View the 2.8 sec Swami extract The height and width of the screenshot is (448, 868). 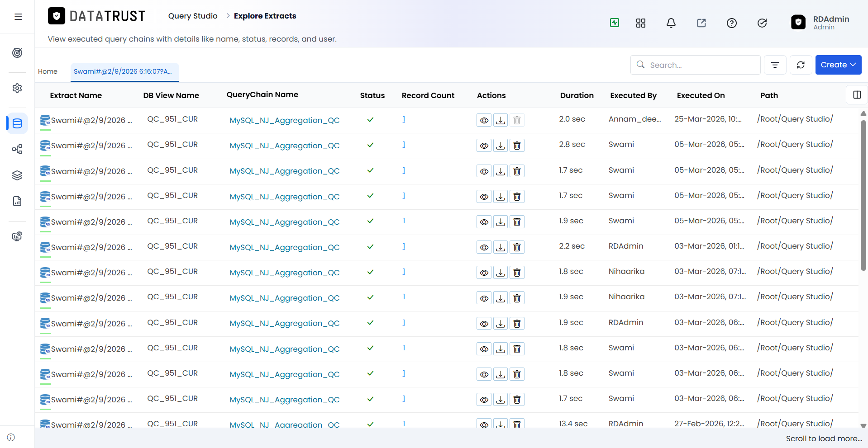pos(484,146)
